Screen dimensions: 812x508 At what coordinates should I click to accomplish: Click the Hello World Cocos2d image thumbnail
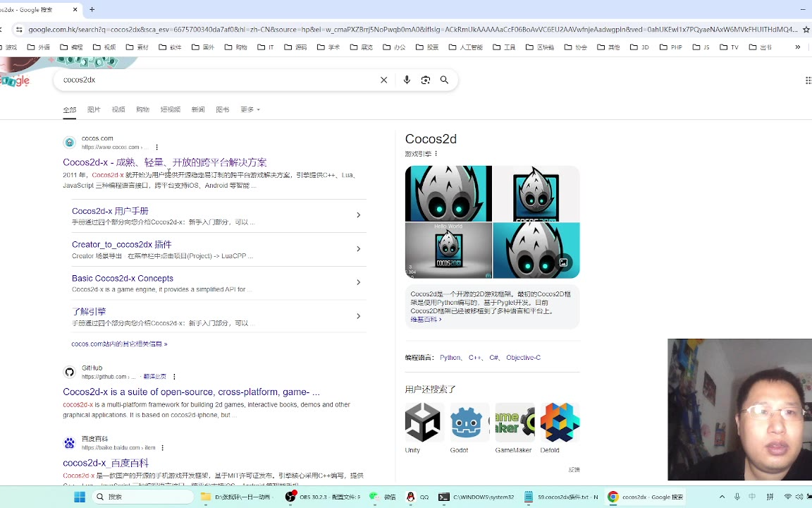click(448, 250)
